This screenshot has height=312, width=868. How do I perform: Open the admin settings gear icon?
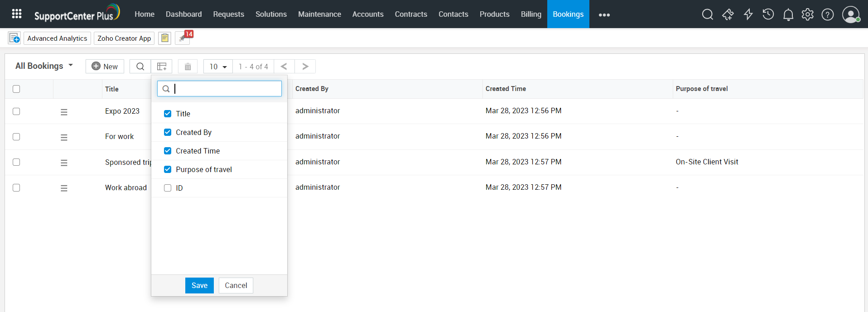pos(807,14)
